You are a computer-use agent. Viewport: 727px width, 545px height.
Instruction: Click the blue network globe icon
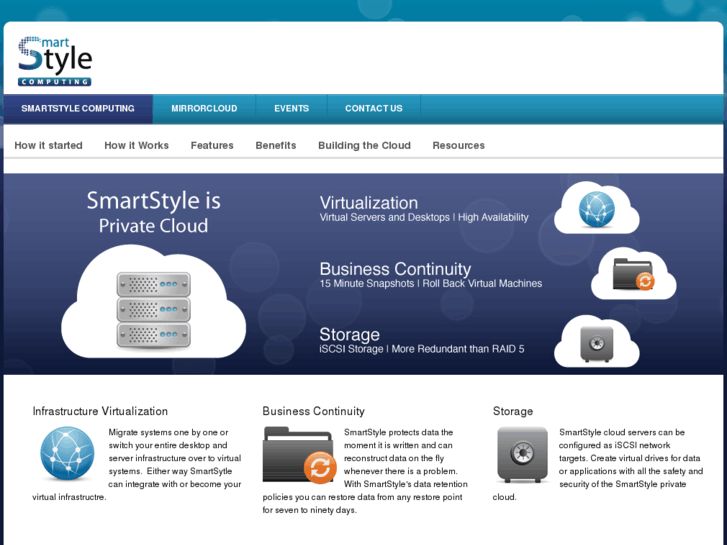point(67,453)
